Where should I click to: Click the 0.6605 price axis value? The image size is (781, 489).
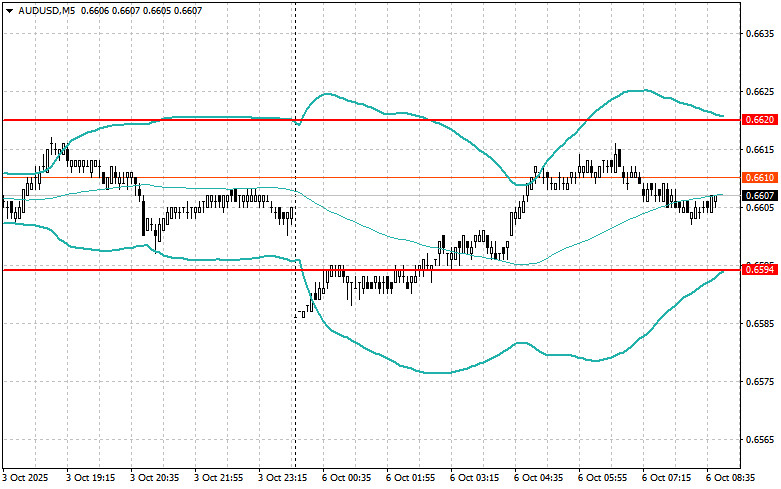tap(760, 207)
